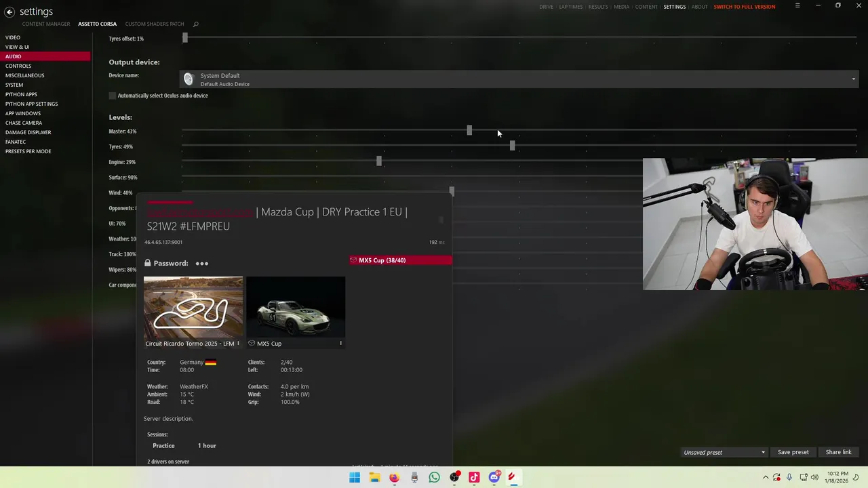
Task: Select Video in the settings sidebar
Action: [x=13, y=37]
